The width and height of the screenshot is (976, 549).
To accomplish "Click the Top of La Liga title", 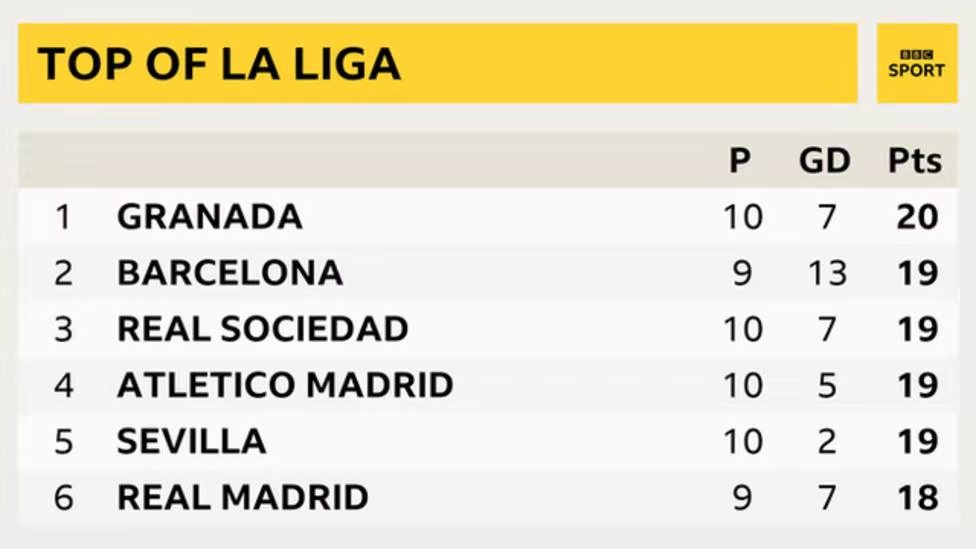I will click(219, 64).
